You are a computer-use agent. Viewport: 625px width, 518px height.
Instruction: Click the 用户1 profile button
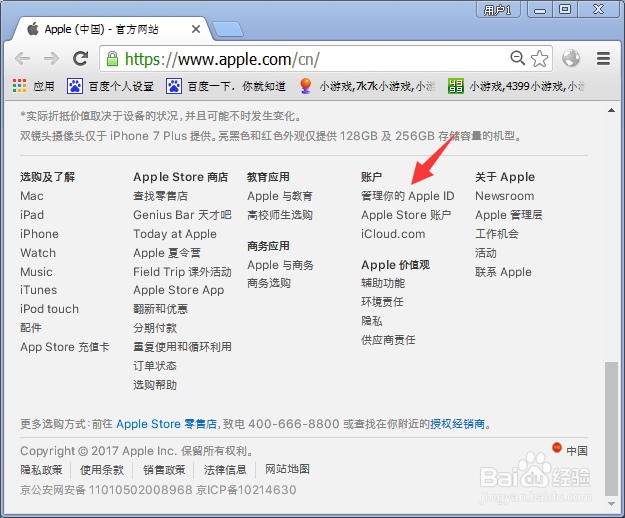point(498,10)
